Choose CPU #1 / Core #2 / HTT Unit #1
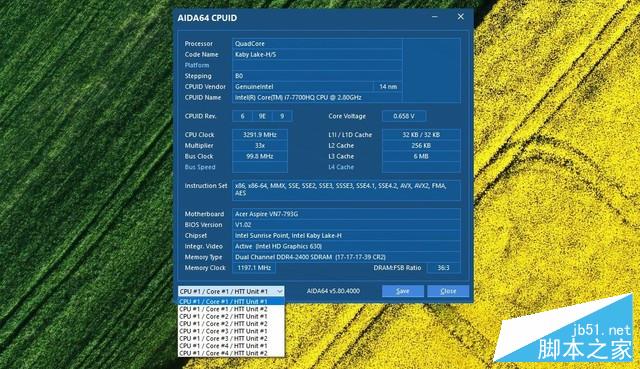This screenshot has height=369, width=640. 231,316
